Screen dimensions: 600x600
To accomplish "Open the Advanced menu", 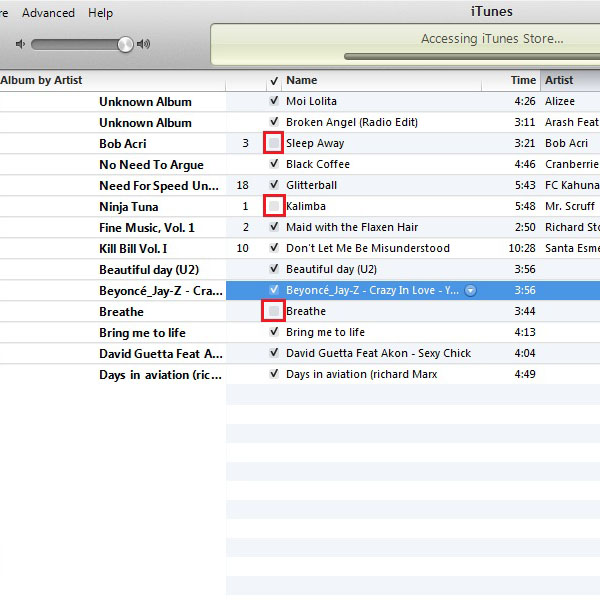I will [x=48, y=13].
